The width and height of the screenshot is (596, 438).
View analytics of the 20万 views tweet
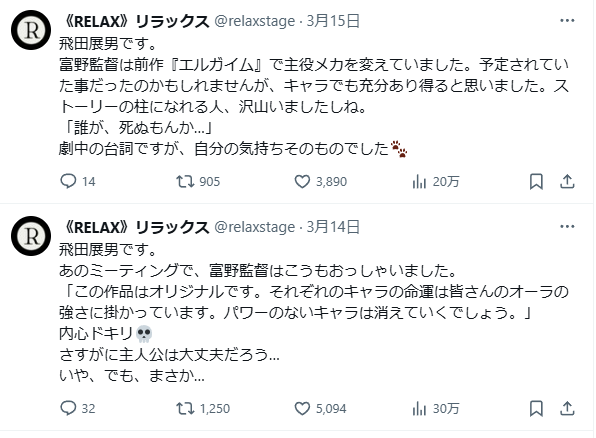pos(436,181)
